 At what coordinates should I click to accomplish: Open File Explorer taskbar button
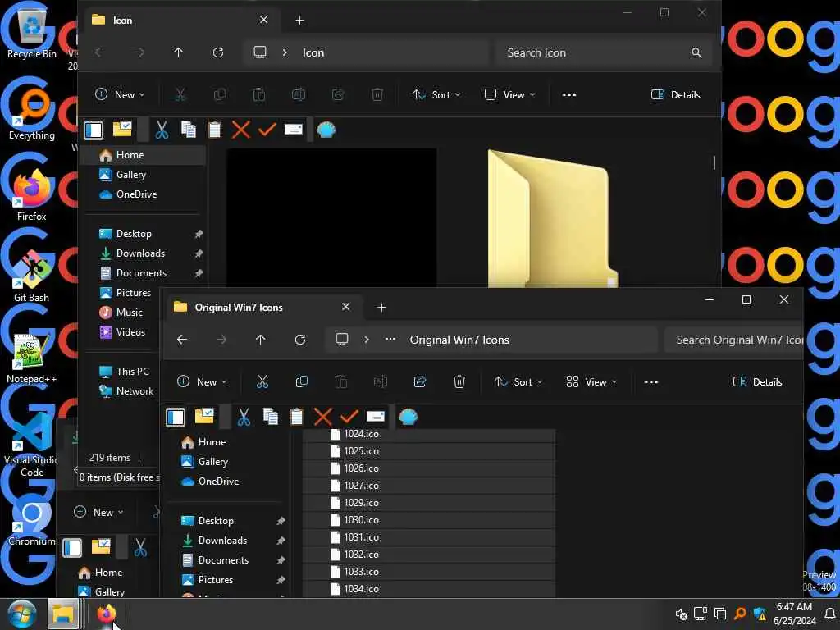click(x=63, y=614)
